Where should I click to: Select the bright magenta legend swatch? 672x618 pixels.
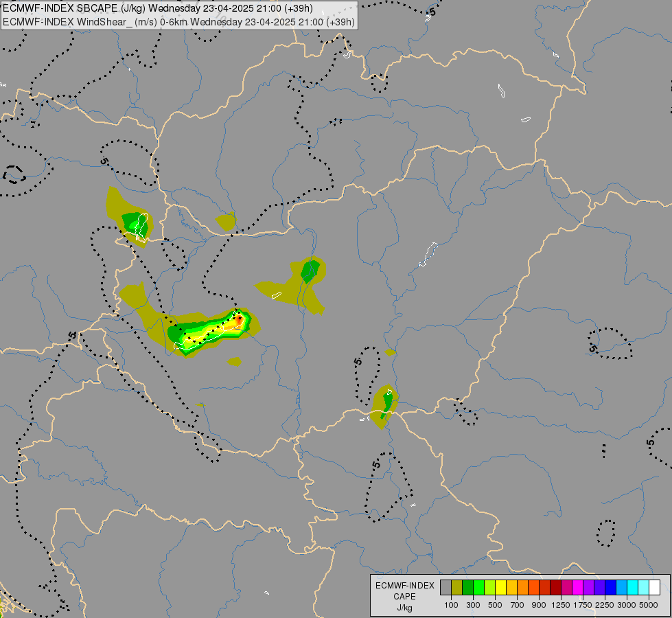click(577, 587)
